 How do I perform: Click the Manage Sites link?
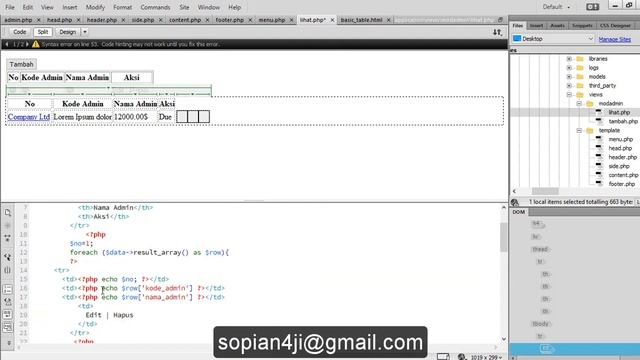[615, 39]
